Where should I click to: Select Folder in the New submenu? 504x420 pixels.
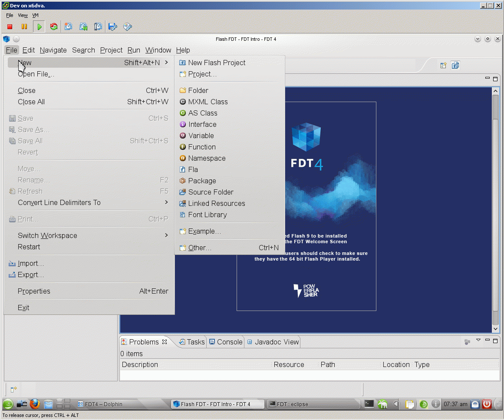[230, 90]
